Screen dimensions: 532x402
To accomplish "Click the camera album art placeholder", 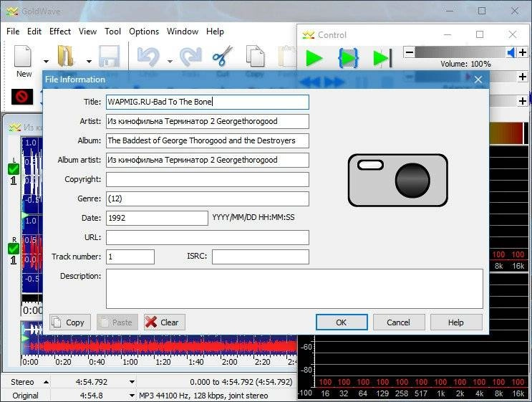I will pos(397,180).
